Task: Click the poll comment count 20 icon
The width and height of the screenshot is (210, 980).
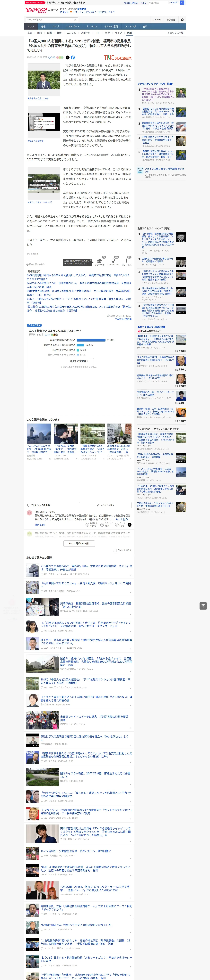Action: pyautogui.click(x=48, y=335)
